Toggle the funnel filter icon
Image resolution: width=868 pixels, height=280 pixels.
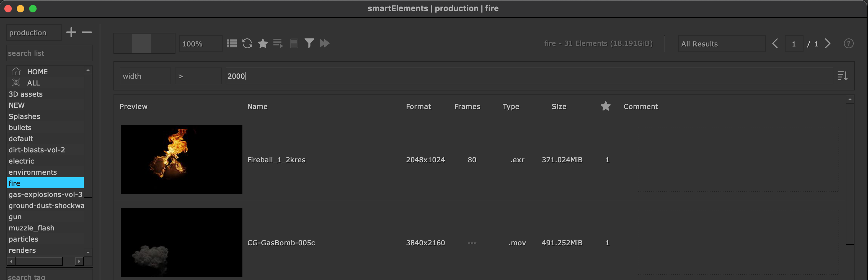[309, 43]
